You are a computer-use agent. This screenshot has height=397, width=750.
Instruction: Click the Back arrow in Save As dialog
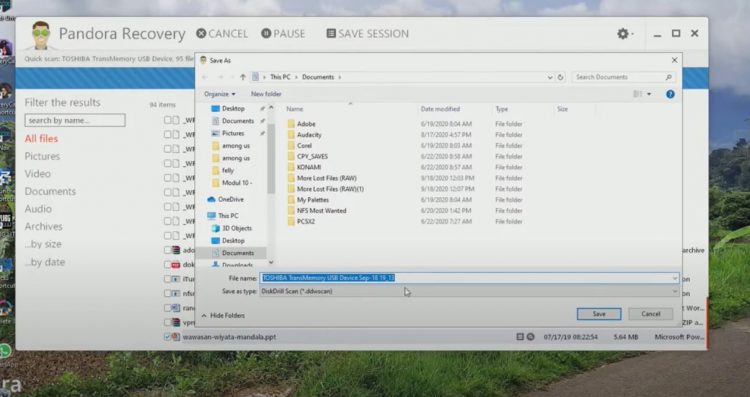coord(205,77)
